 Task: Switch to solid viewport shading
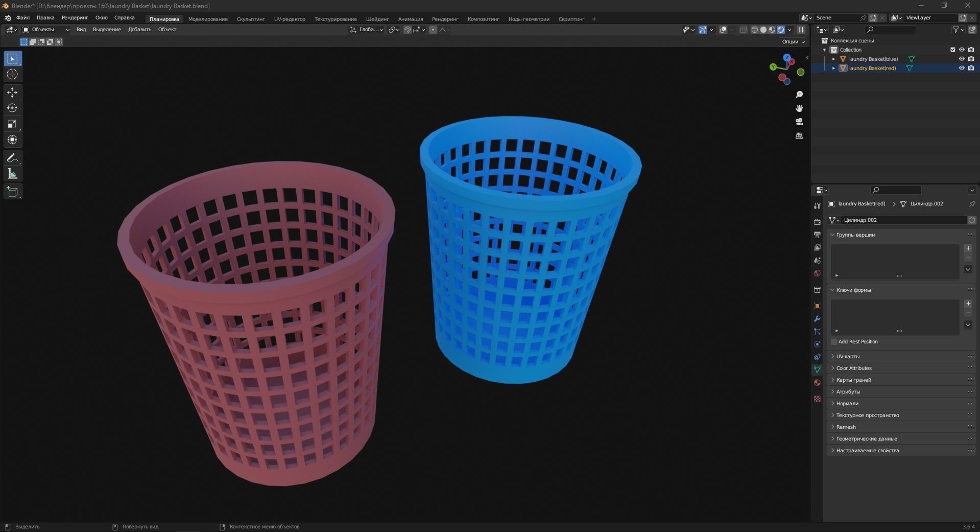tap(763, 30)
